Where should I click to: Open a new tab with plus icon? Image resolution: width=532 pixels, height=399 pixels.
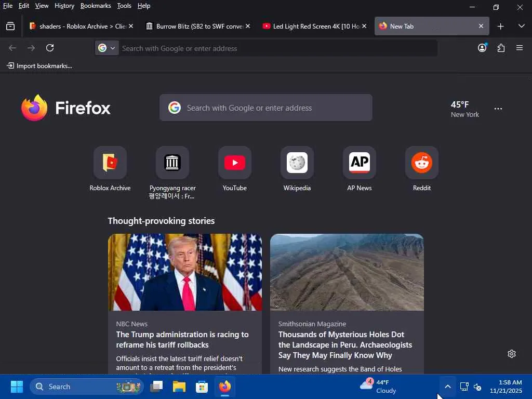click(500, 26)
